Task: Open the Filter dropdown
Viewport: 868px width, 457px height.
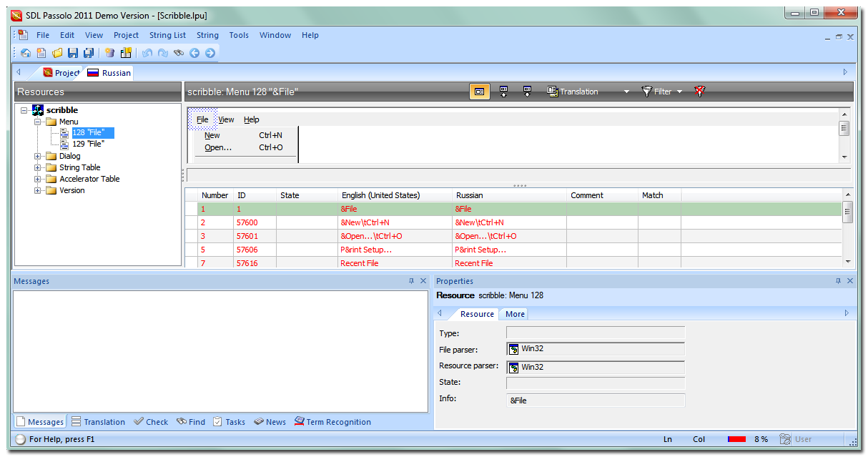Action: pos(662,92)
